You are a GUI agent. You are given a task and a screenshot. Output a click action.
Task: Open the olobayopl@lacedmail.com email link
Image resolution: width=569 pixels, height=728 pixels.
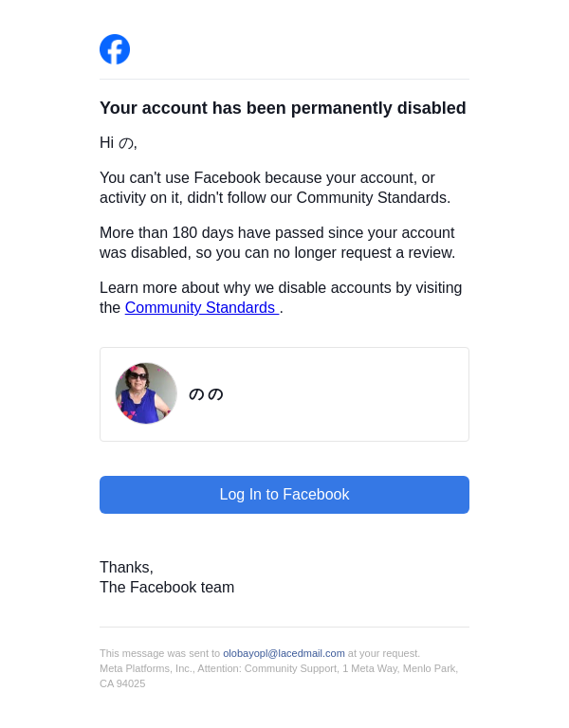[x=284, y=653]
